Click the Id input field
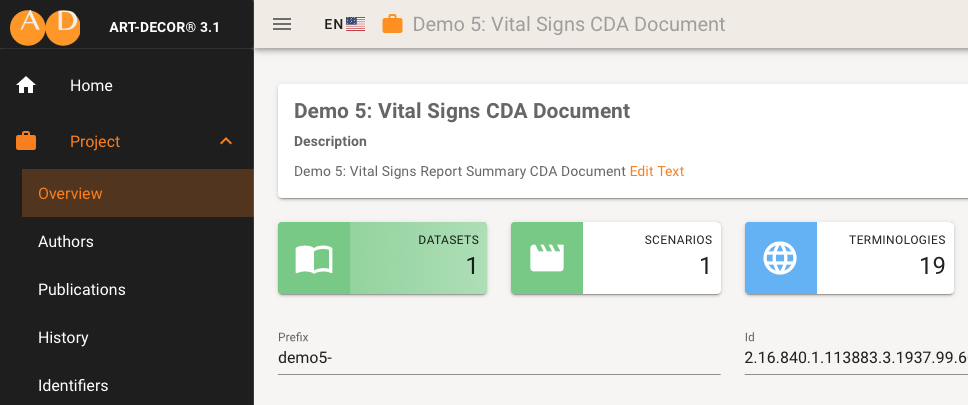The height and width of the screenshot is (405, 968). [x=855, y=357]
